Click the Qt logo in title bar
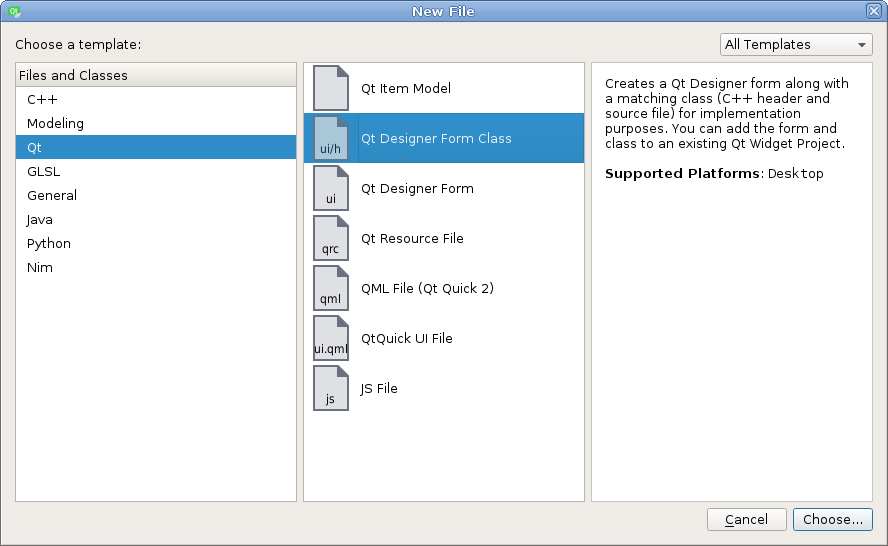This screenshot has height=546, width=888. (15, 11)
